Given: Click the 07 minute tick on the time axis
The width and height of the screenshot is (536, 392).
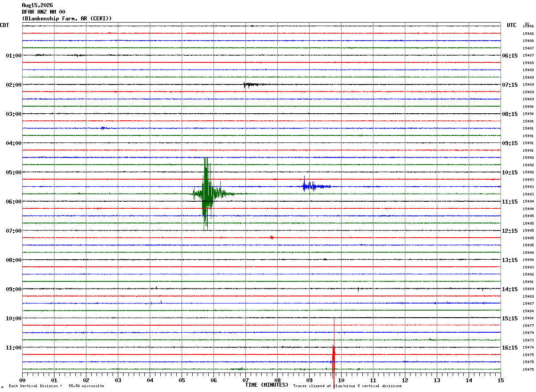Looking at the screenshot, I should (245, 380).
